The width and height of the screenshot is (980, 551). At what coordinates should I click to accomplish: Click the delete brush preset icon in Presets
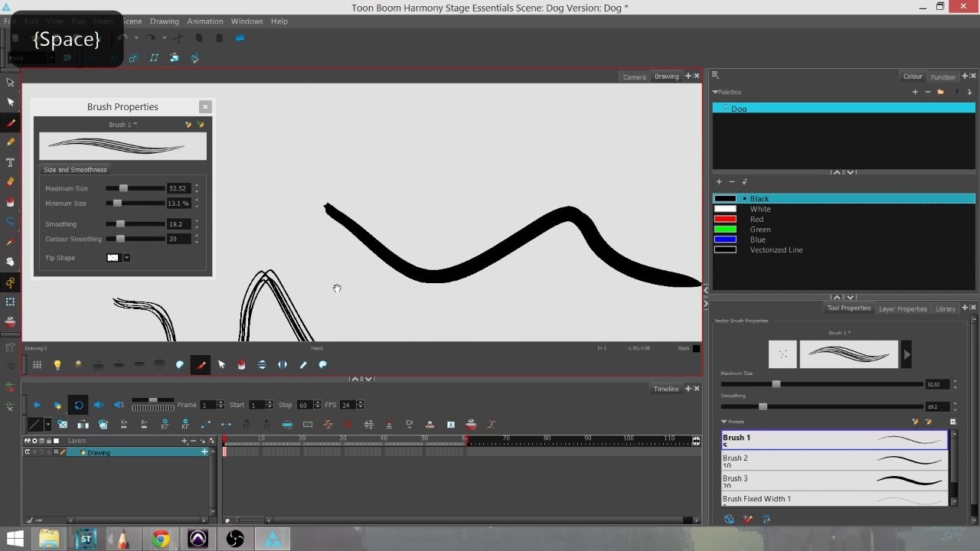click(929, 422)
